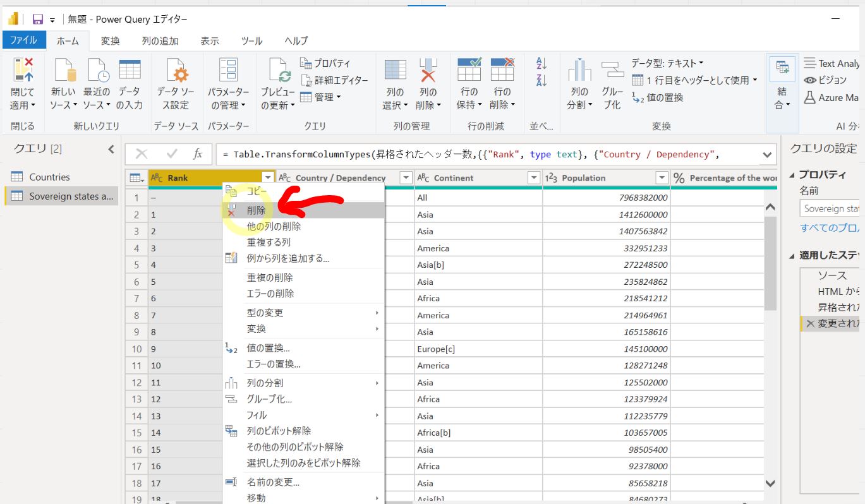Confirm the formula with checkmark
Image resolution: width=865 pixels, height=504 pixels.
click(x=171, y=153)
